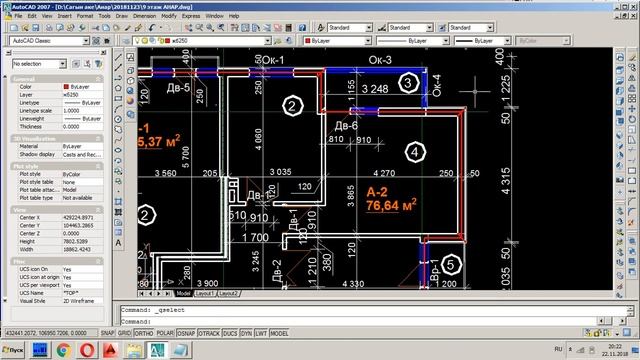This screenshot has width=640, height=360.
Task: Click the Layer Previous icon
Action: [289, 41]
